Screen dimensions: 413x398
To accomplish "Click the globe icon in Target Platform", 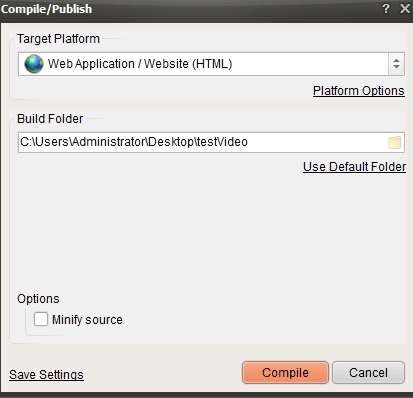I will [x=34, y=64].
